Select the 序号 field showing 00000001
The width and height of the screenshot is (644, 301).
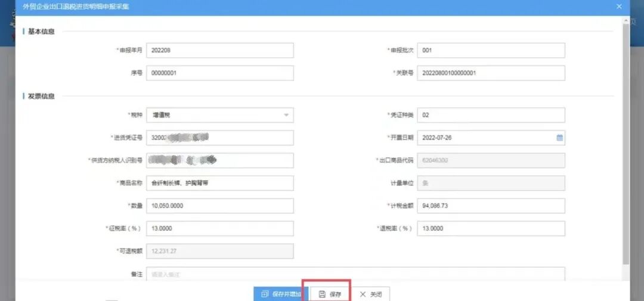coord(220,73)
